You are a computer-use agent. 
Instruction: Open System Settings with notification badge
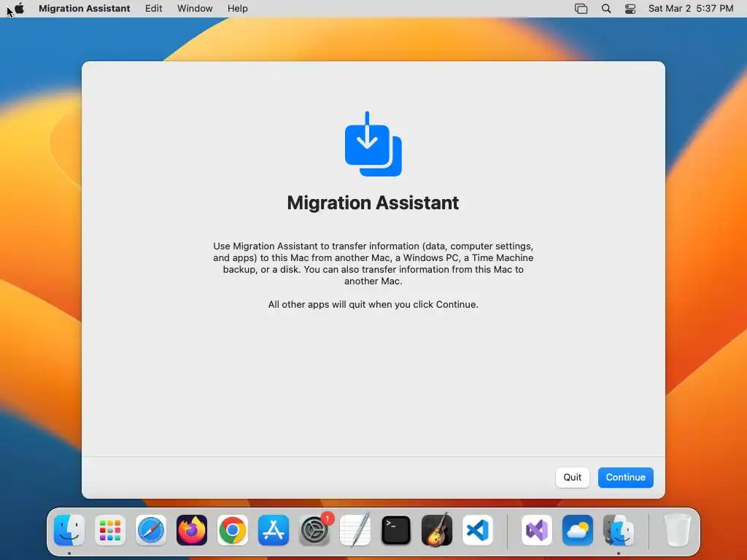pos(315,530)
